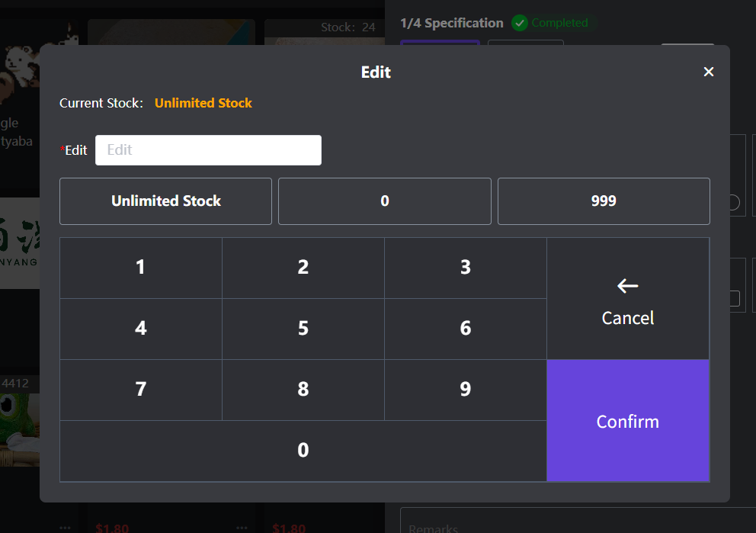Tap number 5 on the keypad
The height and width of the screenshot is (533, 756).
[x=303, y=329]
